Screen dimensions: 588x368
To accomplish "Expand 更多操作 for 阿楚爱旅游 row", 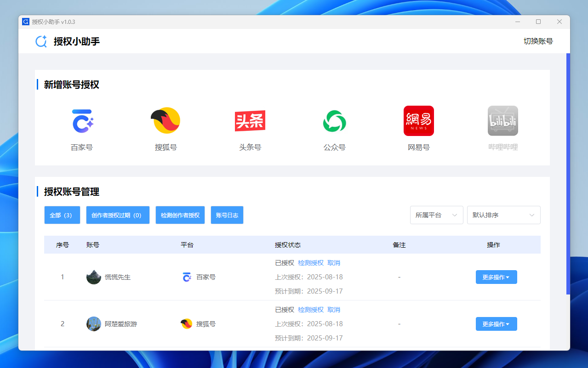I will pos(496,324).
